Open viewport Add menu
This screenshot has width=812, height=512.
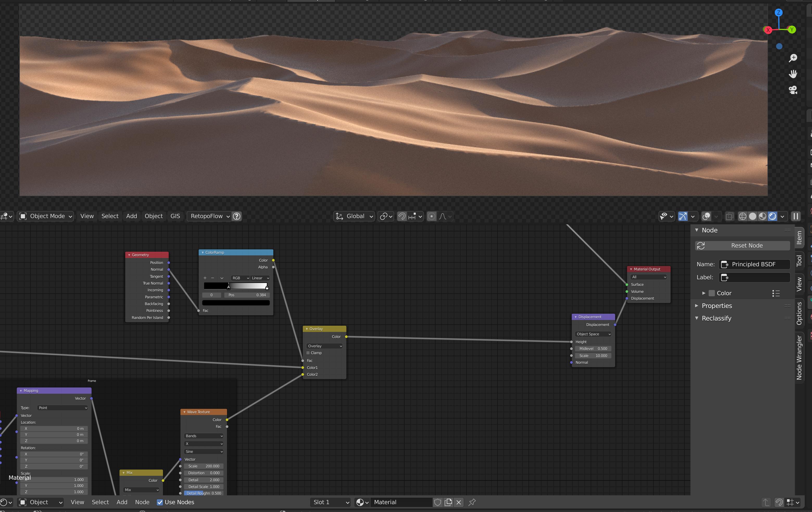coord(131,216)
